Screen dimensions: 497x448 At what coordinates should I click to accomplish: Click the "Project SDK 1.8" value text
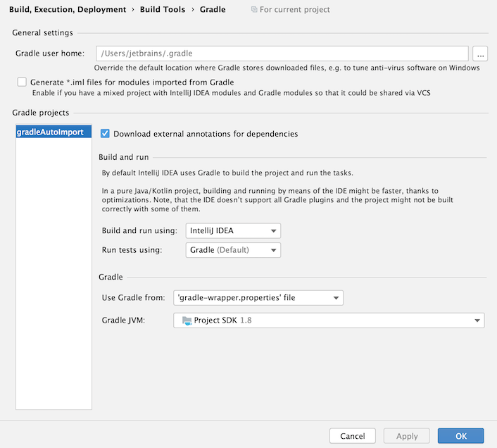(x=222, y=321)
